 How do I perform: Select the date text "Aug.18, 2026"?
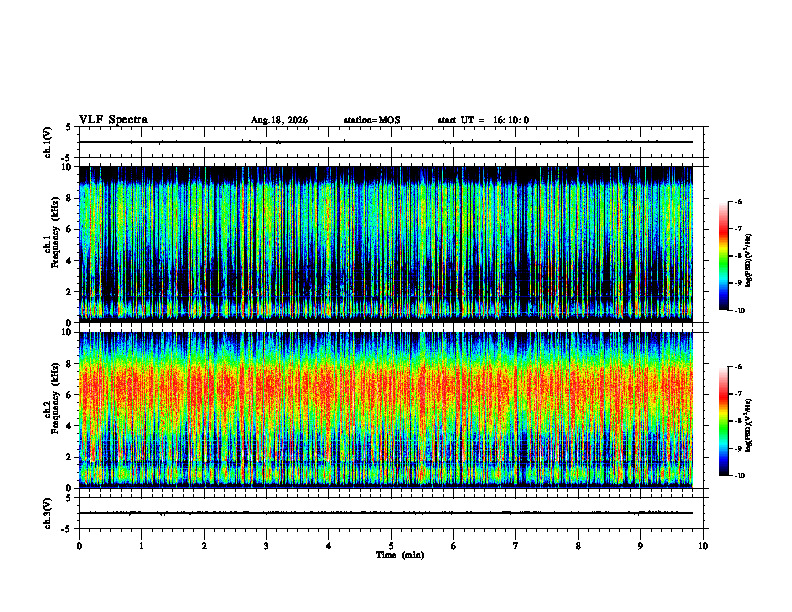(279, 120)
